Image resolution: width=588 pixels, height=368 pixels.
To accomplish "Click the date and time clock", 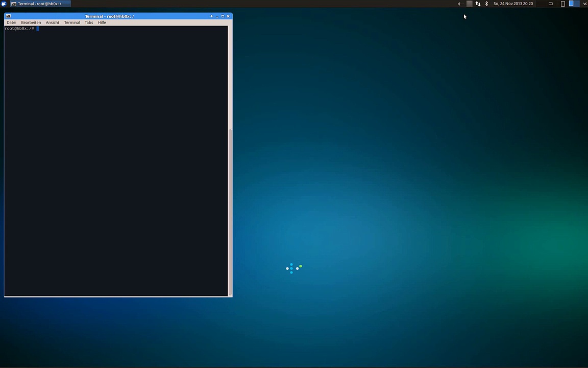I will 513,4.
